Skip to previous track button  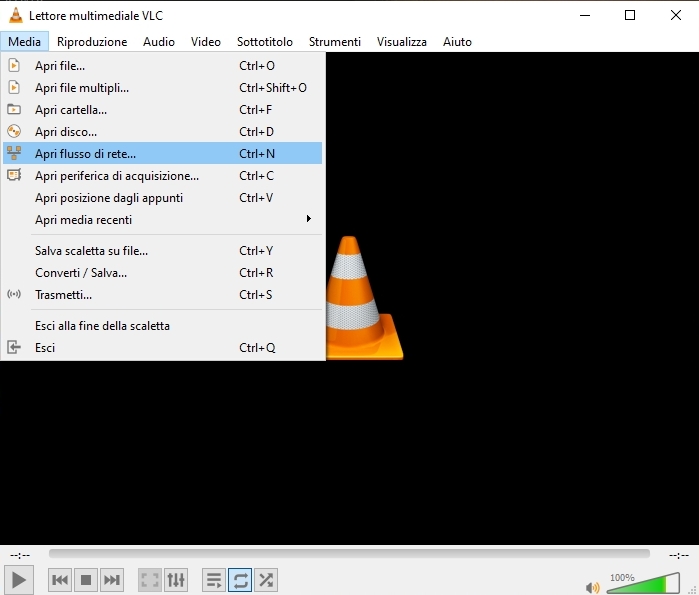(x=60, y=580)
